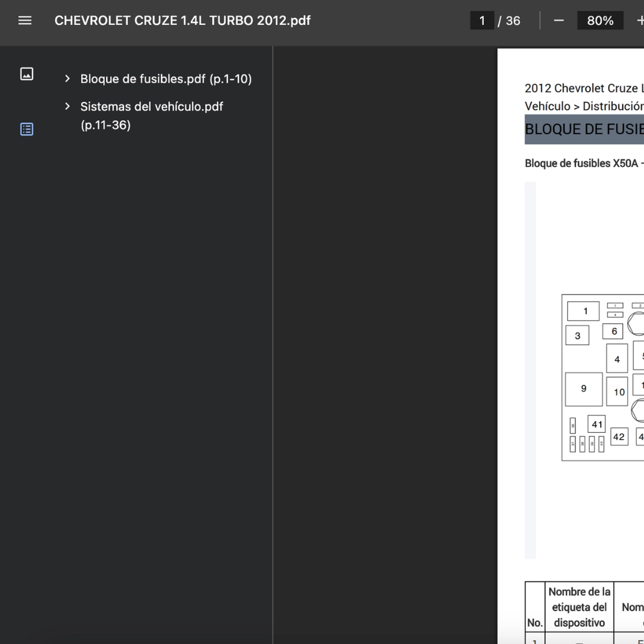Click box 42 in the fuse diagram
The image size is (644, 644).
point(619,437)
